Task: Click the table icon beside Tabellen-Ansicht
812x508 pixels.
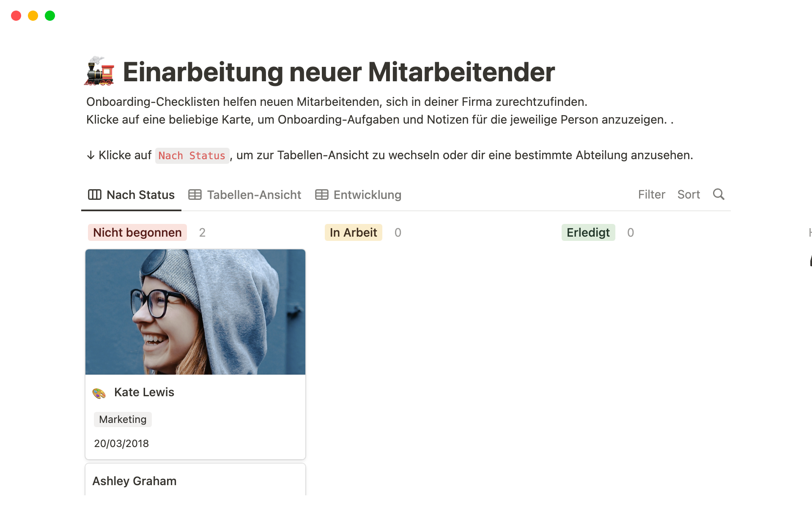Action: (195, 195)
